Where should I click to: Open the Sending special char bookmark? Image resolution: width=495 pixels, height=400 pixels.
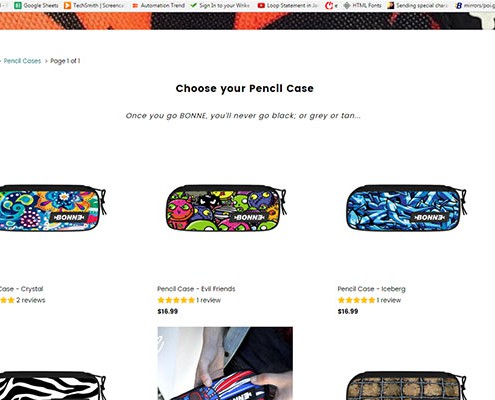tap(417, 5)
